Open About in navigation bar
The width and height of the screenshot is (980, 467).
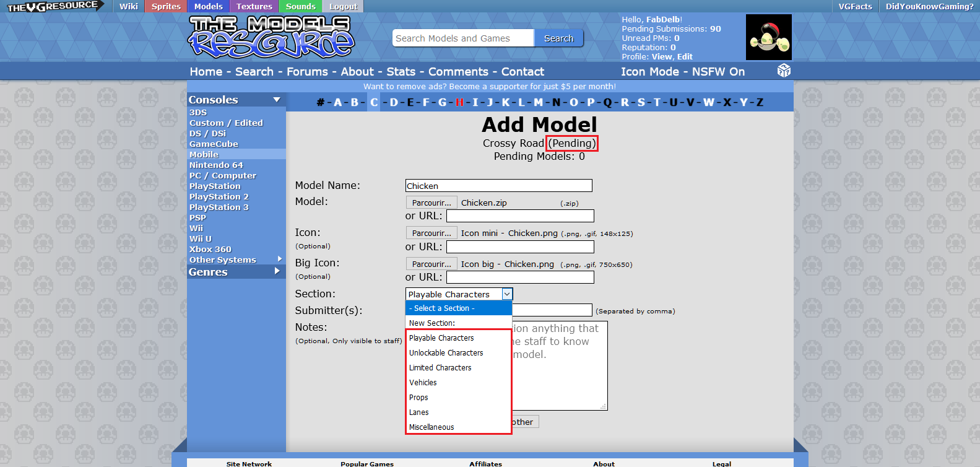tap(357, 72)
